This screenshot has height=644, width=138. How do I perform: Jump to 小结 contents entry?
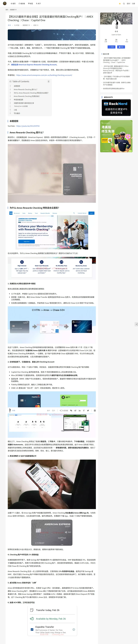click(x=15, y=110)
